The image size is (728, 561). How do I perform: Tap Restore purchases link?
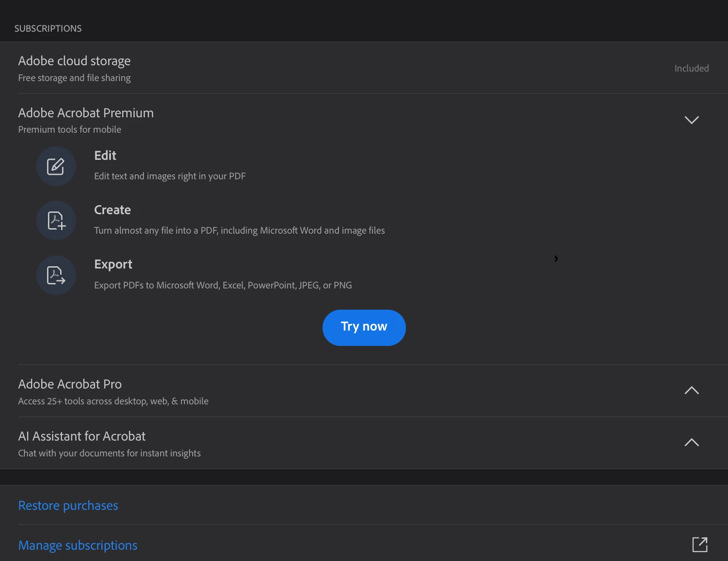coord(68,505)
